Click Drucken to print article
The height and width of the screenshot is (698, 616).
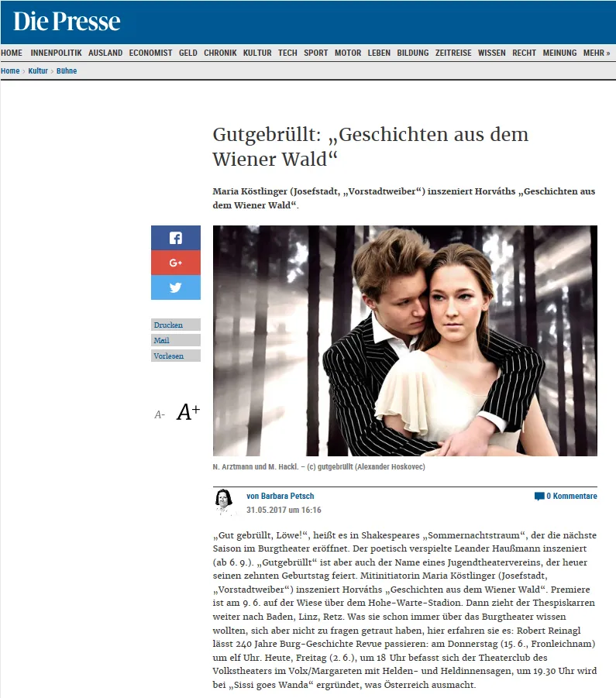(176, 325)
